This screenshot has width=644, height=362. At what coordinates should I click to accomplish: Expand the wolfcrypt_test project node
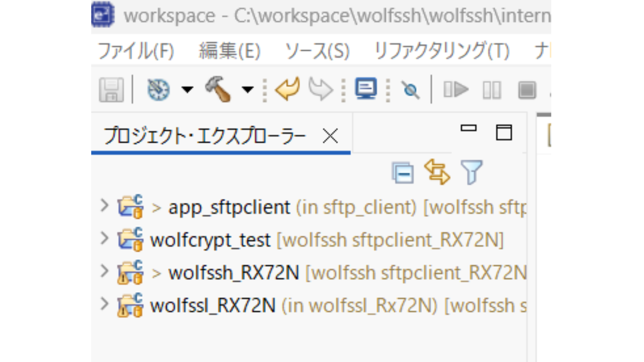[x=104, y=238]
